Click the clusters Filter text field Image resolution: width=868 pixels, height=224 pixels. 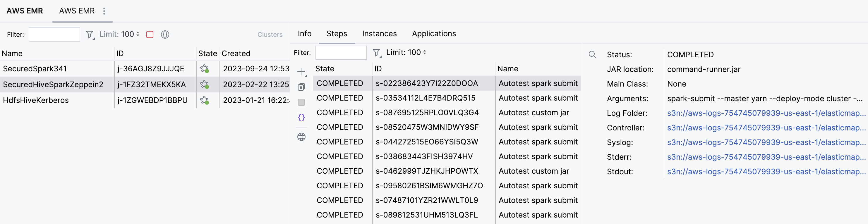(54, 34)
